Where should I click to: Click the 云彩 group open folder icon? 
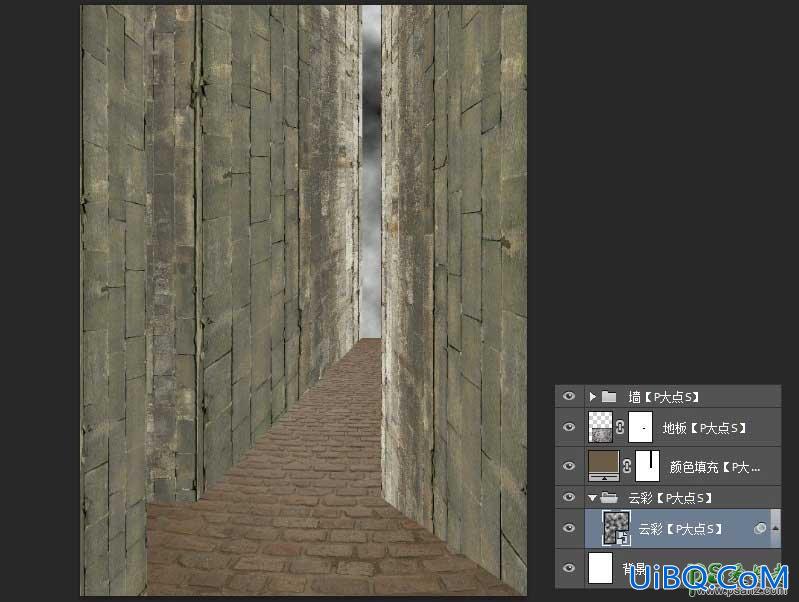click(609, 498)
